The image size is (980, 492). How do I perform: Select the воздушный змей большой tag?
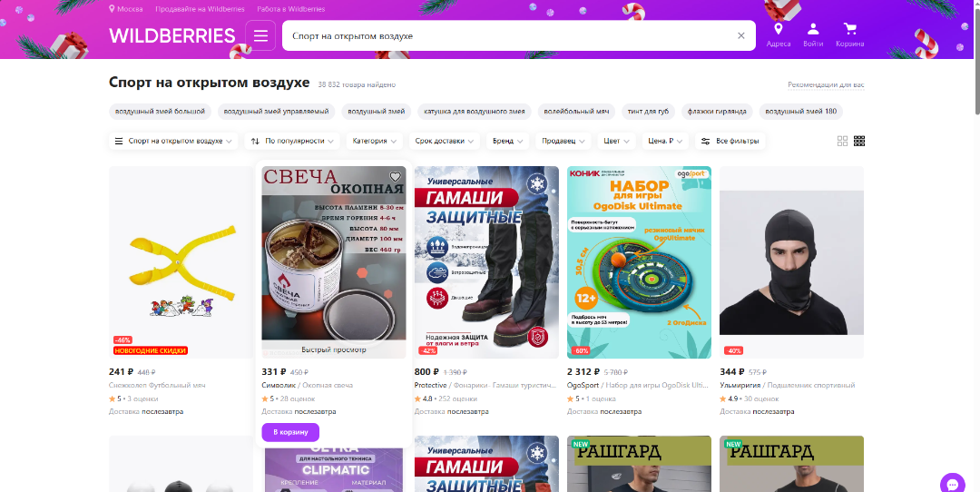(161, 112)
